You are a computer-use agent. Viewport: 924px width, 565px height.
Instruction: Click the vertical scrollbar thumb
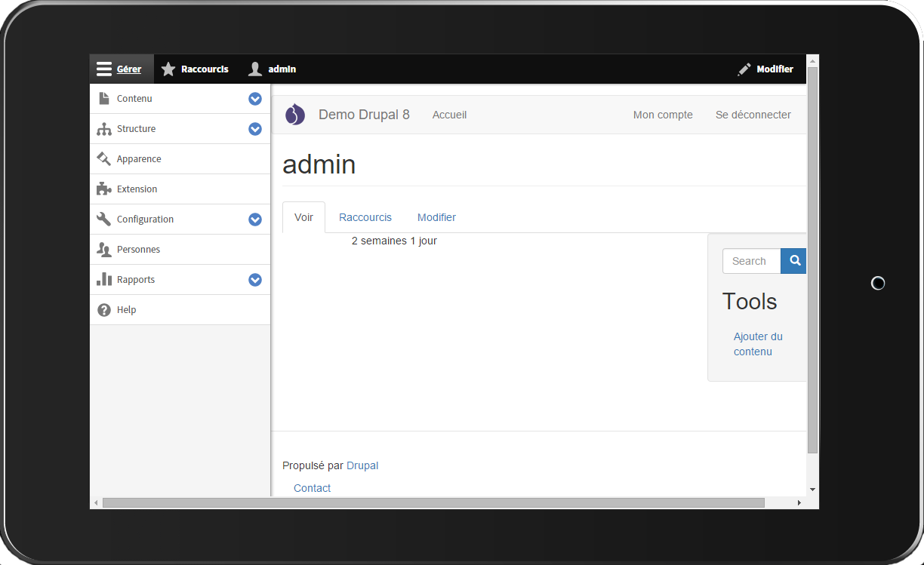[x=812, y=259]
